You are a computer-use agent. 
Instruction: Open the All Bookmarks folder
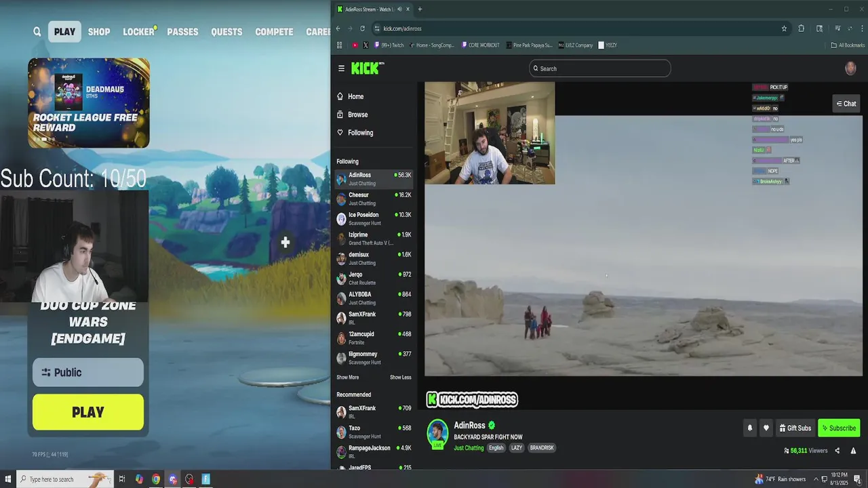848,45
